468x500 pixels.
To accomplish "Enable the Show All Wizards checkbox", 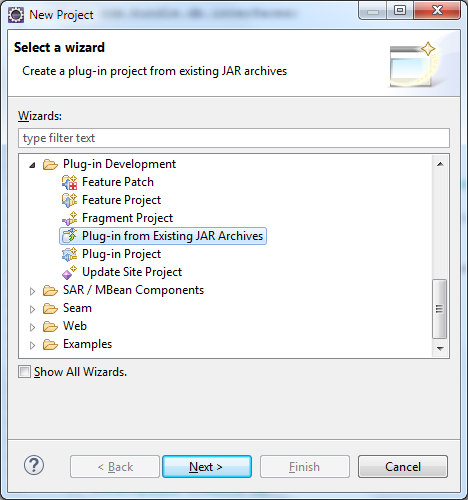I will click(x=24, y=372).
